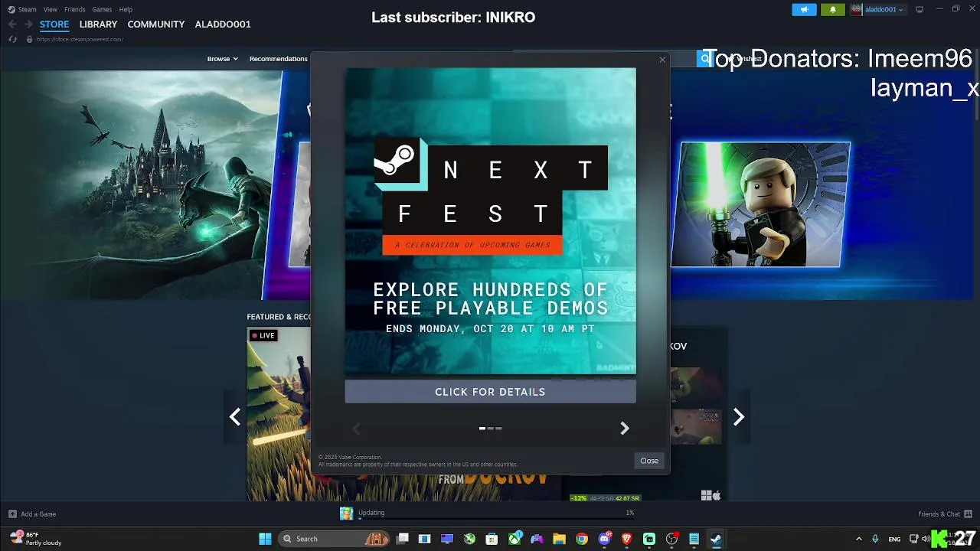Click the microphone tray icon
Image resolution: width=980 pixels, height=551 pixels.
(875, 539)
